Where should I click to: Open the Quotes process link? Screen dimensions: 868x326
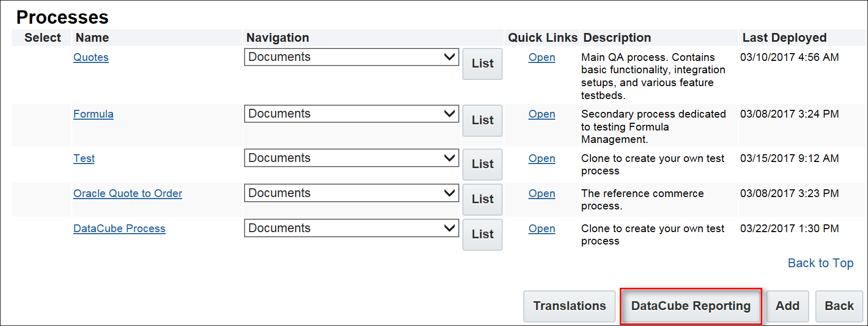coord(91,57)
